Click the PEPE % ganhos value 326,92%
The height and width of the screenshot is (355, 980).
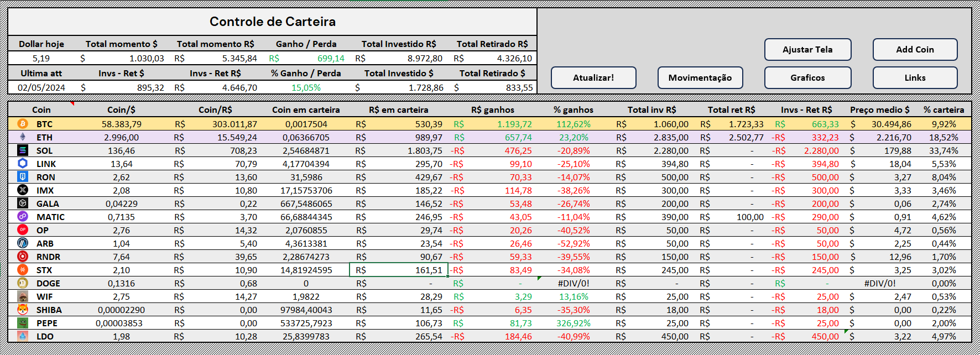(574, 323)
